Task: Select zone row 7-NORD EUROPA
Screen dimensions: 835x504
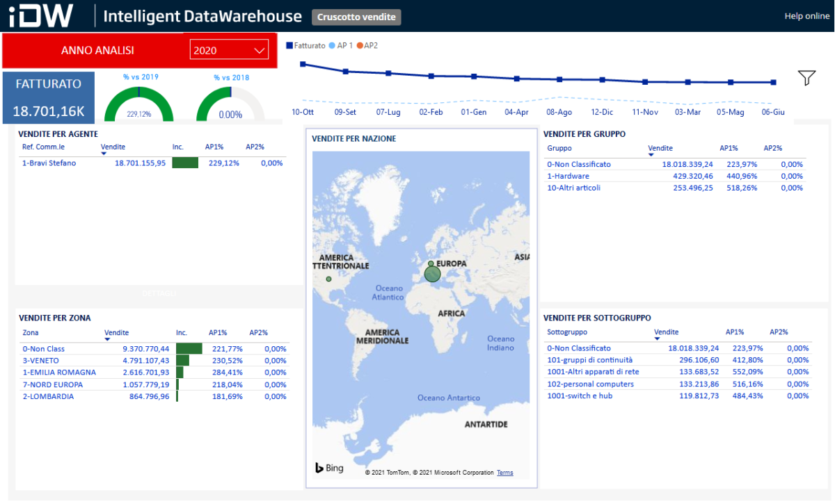Action: (154, 384)
